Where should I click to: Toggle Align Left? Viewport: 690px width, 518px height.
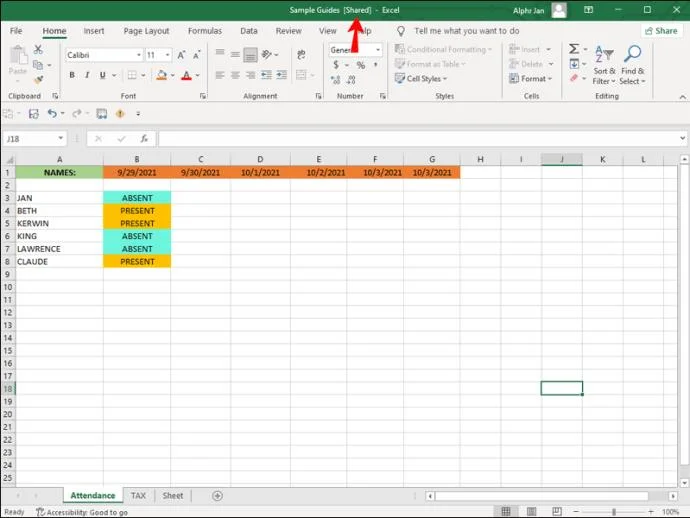pyautogui.click(x=220, y=75)
